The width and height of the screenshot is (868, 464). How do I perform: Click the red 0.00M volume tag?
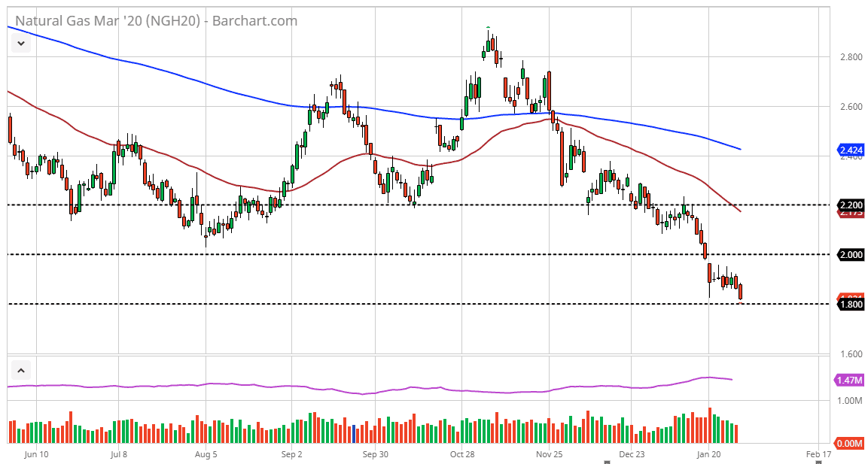tap(848, 444)
